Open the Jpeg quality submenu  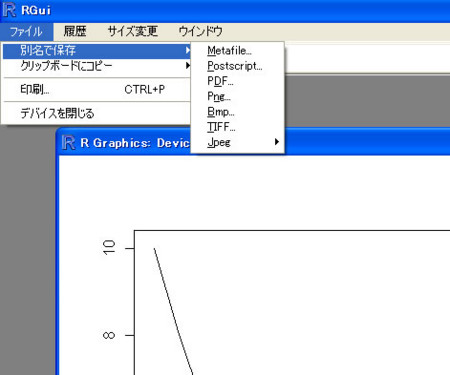237,142
